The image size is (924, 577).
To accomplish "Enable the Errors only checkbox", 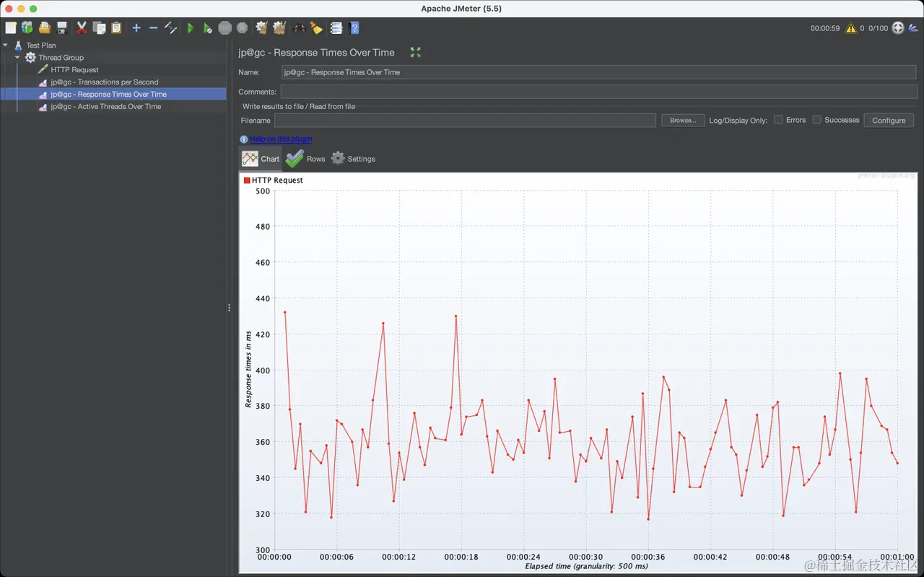I will click(x=778, y=120).
